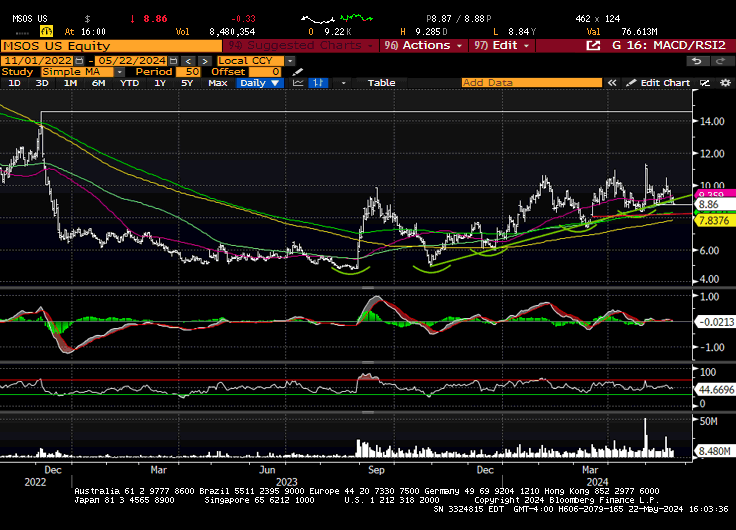Select the 1D range tab
The width and height of the screenshot is (736, 530).
[x=15, y=83]
